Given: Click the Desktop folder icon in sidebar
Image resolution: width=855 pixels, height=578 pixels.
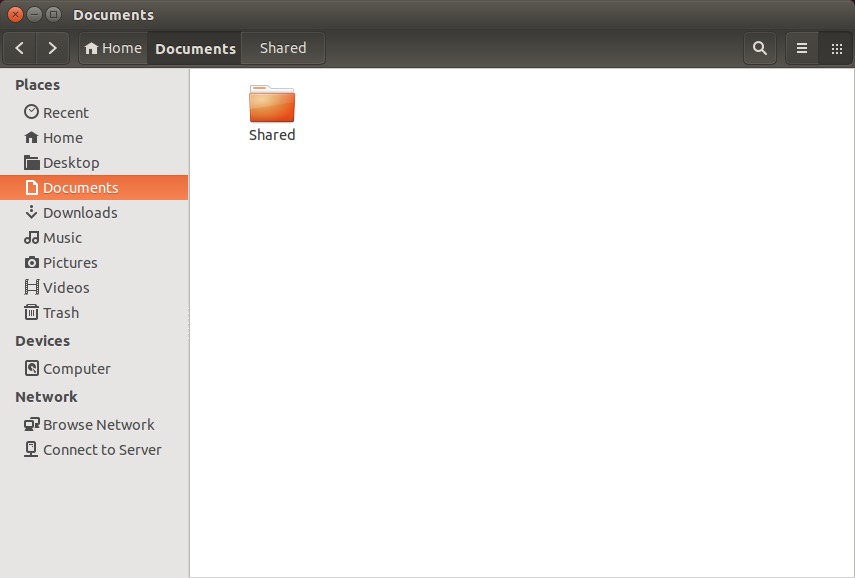Looking at the screenshot, I should click(32, 163).
